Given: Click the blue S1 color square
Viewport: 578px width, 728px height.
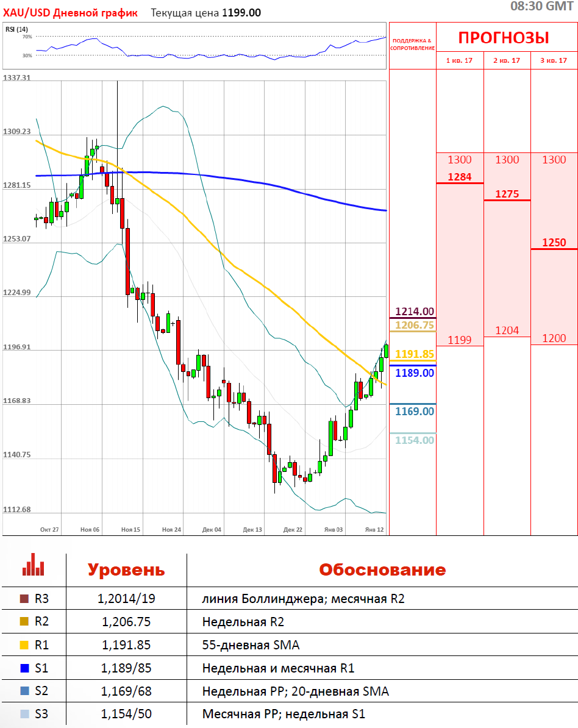Looking at the screenshot, I should (x=24, y=668).
